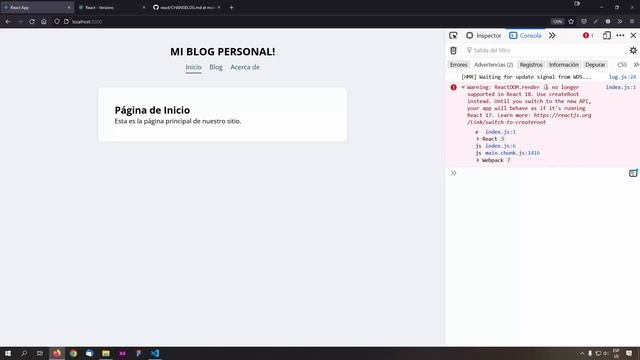Screen dimensions: 640x360
Task: Expand more console filter options
Action: (636, 64)
